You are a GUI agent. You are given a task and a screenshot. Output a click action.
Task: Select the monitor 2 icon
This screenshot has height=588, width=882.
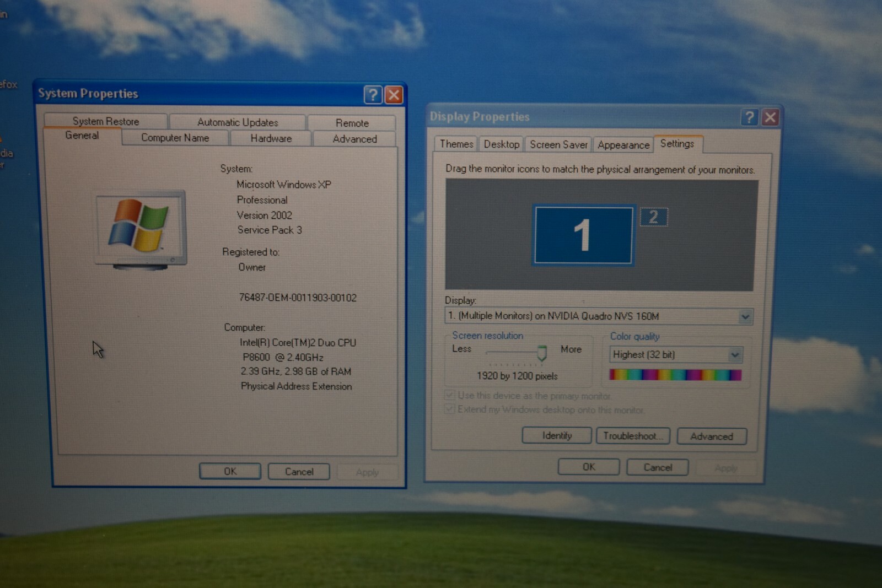(x=654, y=217)
